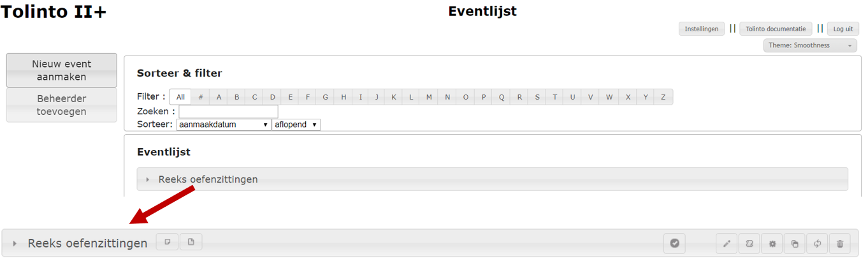The height and width of the screenshot is (263, 868).
Task: Click Nieuw event aanmaken button
Action: tap(62, 70)
